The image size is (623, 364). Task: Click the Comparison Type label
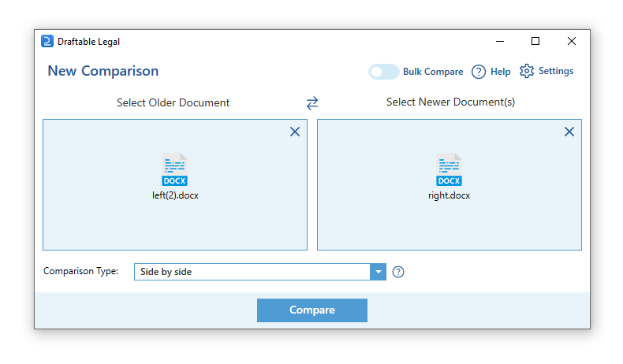click(x=81, y=271)
